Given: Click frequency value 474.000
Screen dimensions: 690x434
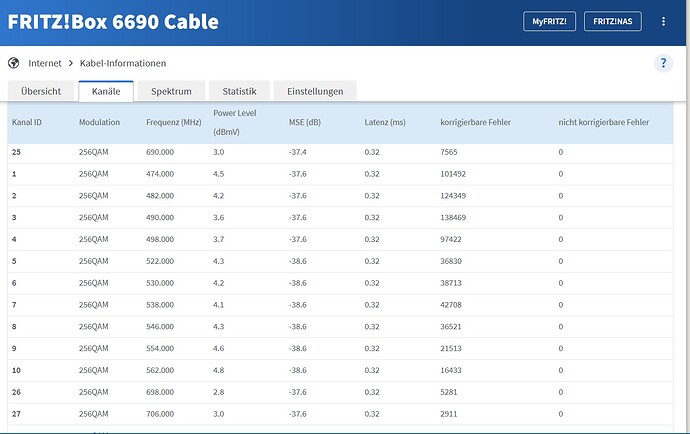Looking at the screenshot, I should pos(160,174).
